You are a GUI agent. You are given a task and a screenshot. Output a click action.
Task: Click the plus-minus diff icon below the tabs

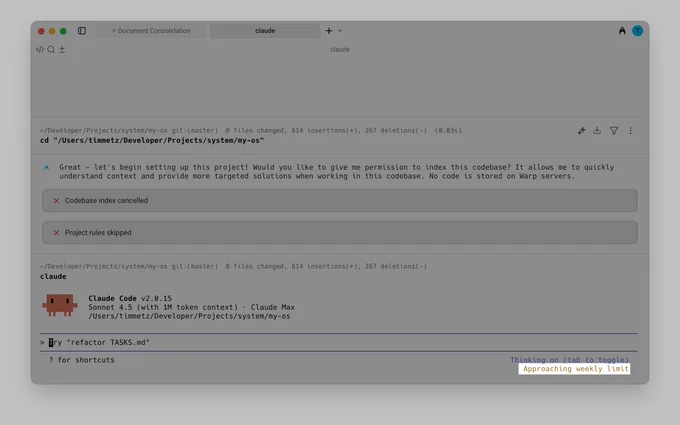pos(62,49)
